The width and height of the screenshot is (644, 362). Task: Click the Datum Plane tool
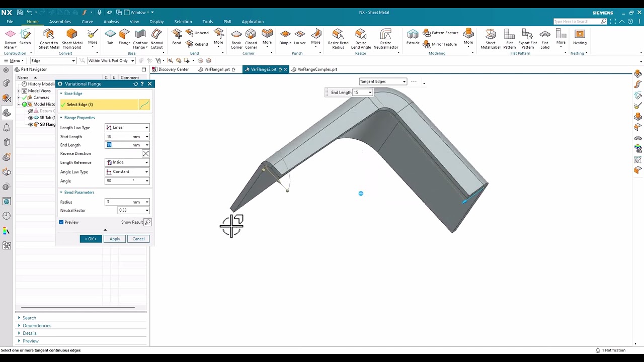(x=10, y=38)
